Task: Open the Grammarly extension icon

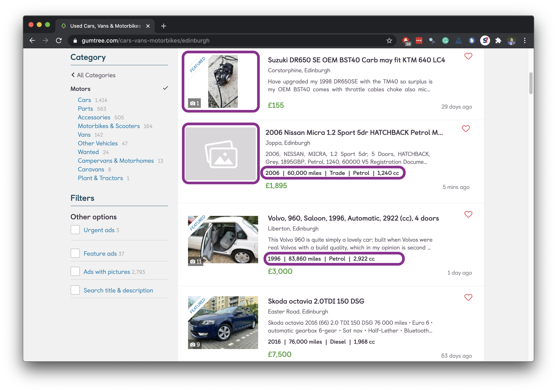Action: point(445,40)
